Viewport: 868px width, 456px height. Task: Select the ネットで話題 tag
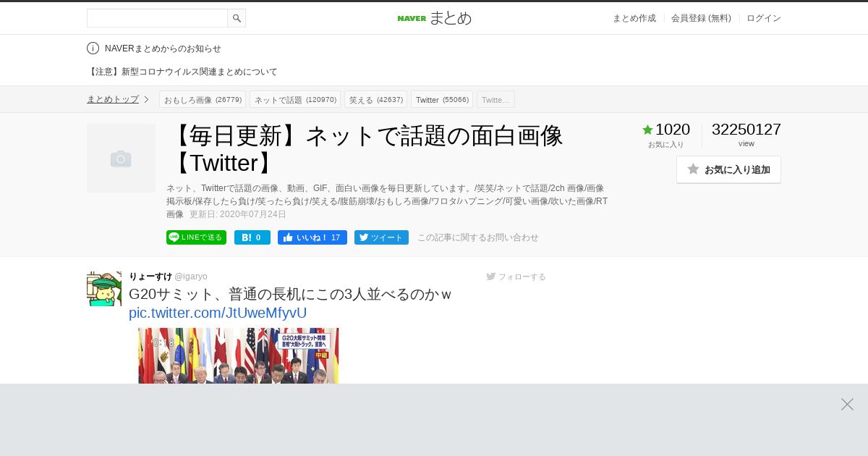295,99
